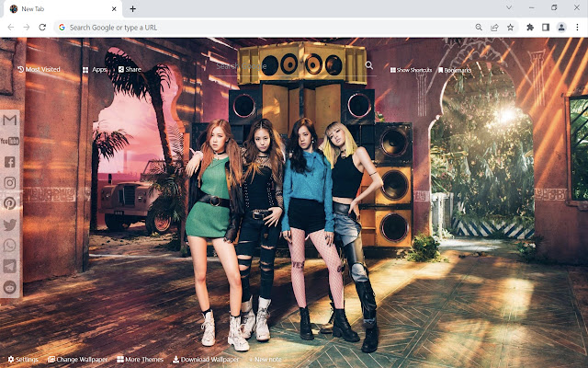Go forward in browser history

click(x=27, y=28)
